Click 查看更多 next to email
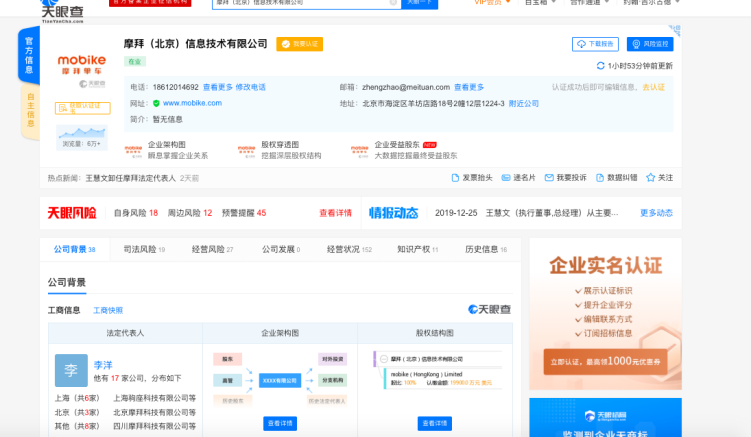751x437 pixels. 469,87
